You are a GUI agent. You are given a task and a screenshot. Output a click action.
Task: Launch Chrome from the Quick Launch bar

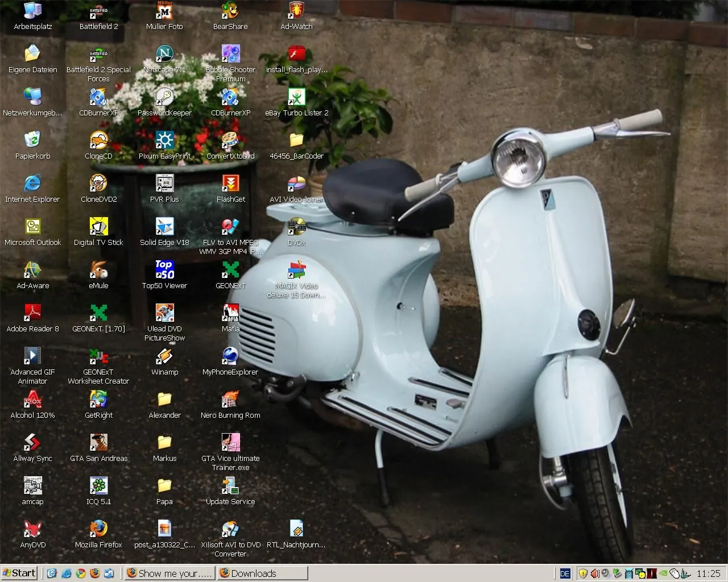(x=81, y=573)
